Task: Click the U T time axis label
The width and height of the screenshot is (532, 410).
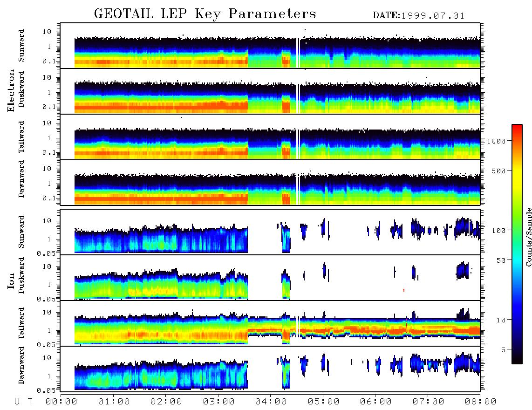Action: [x=23, y=402]
